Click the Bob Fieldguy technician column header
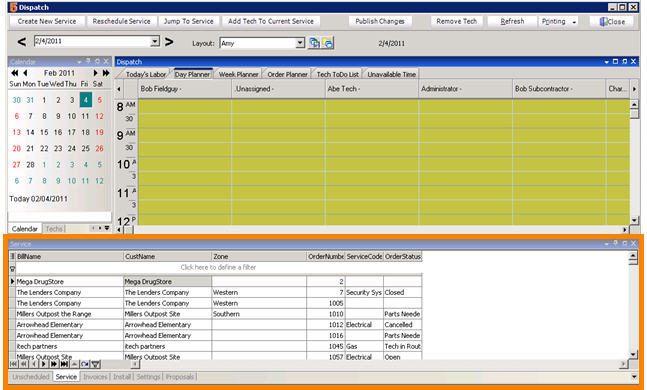647x390 pixels. click(x=184, y=89)
